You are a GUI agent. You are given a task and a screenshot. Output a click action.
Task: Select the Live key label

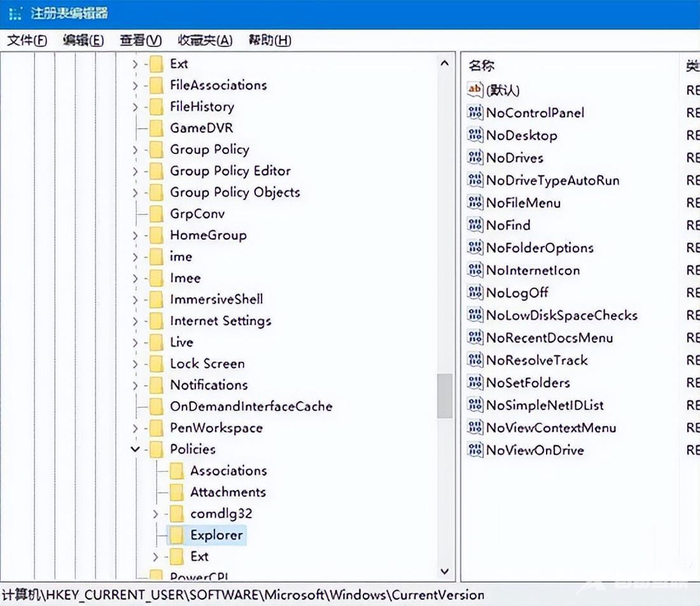pyautogui.click(x=181, y=342)
